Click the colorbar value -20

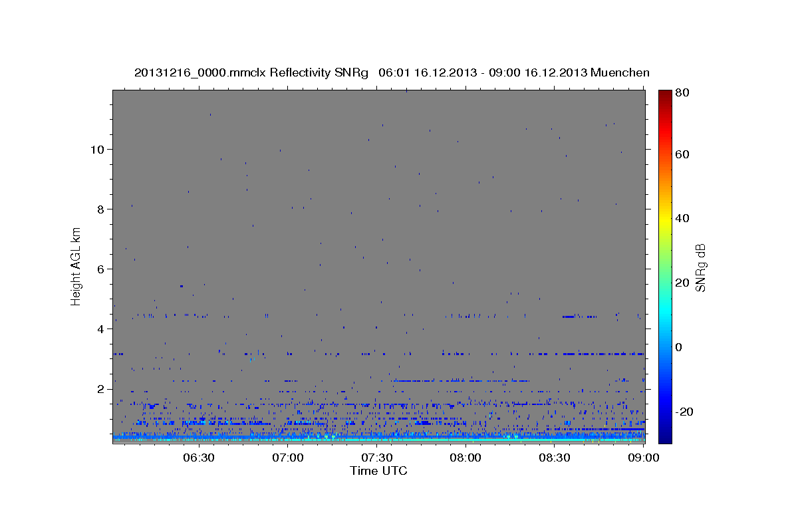pos(684,412)
